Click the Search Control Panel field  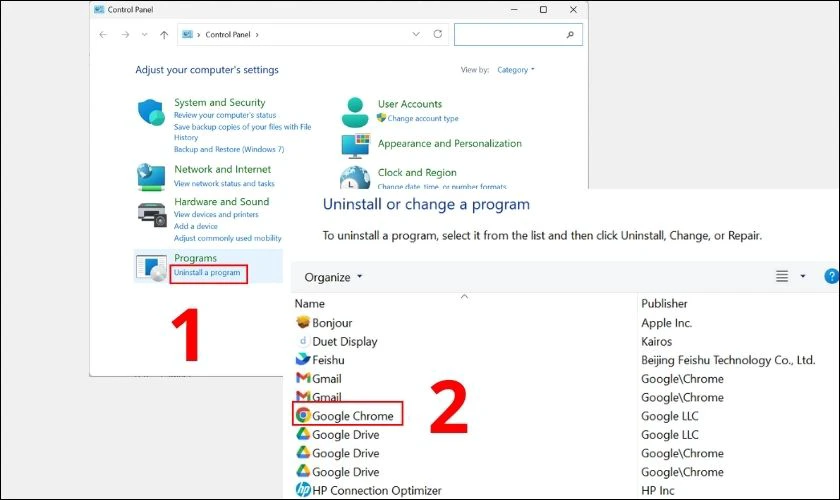[518, 34]
